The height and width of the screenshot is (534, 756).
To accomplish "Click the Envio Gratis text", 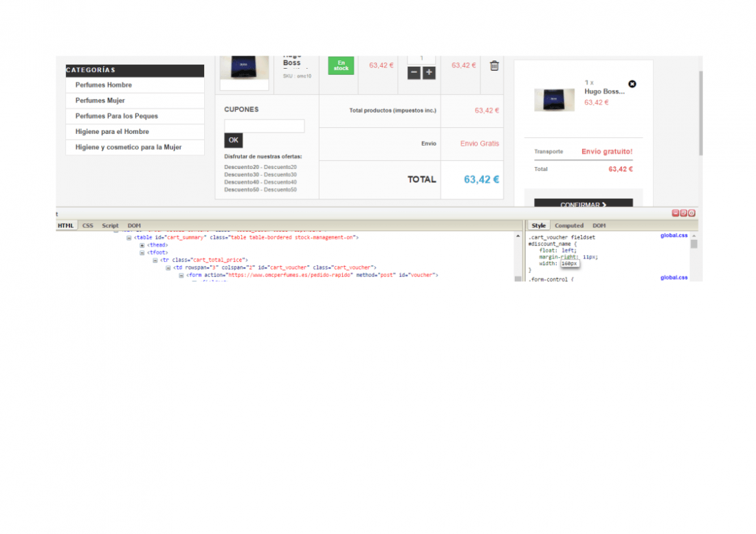I will pos(479,144).
